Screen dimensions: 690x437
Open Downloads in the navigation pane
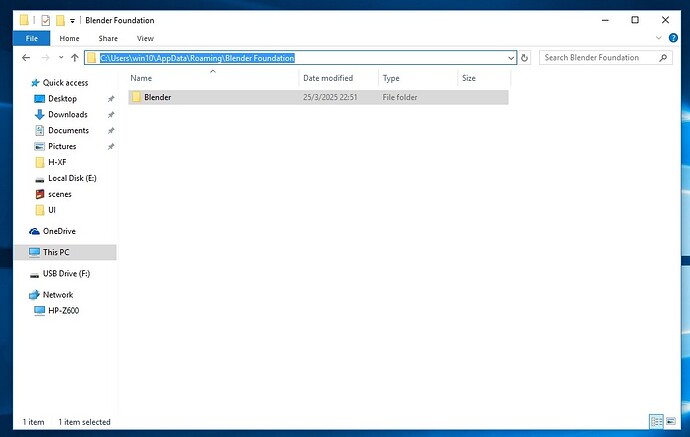click(x=68, y=114)
